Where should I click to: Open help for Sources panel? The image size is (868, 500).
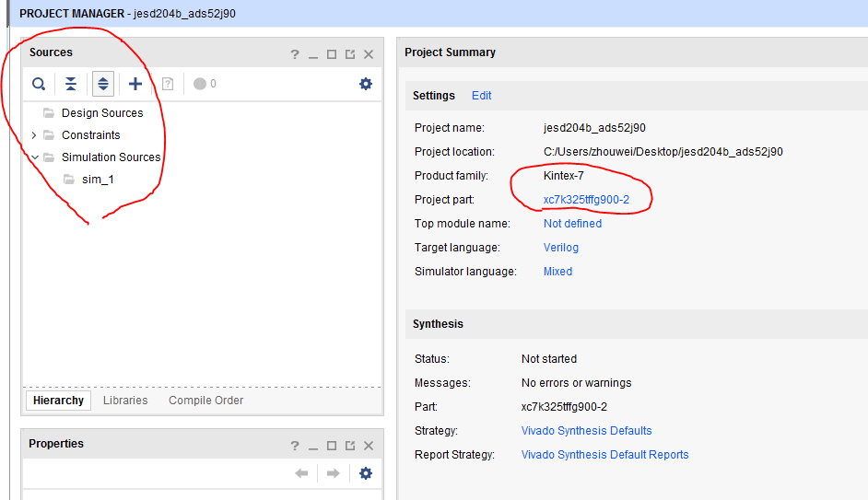(x=295, y=54)
